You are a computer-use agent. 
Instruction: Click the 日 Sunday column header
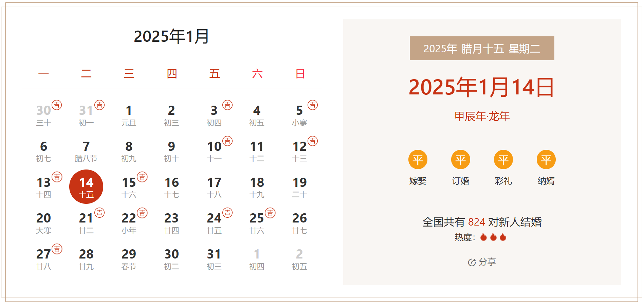[300, 74]
